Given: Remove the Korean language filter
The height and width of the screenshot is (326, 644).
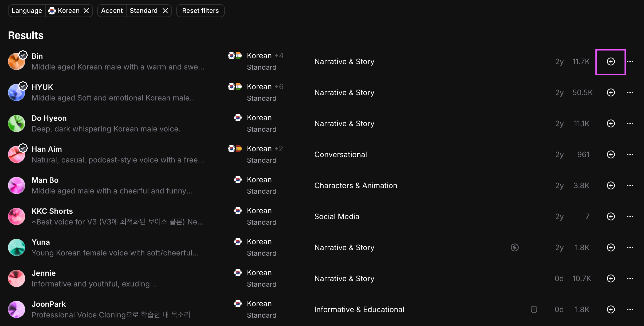Looking at the screenshot, I should pyautogui.click(x=86, y=11).
